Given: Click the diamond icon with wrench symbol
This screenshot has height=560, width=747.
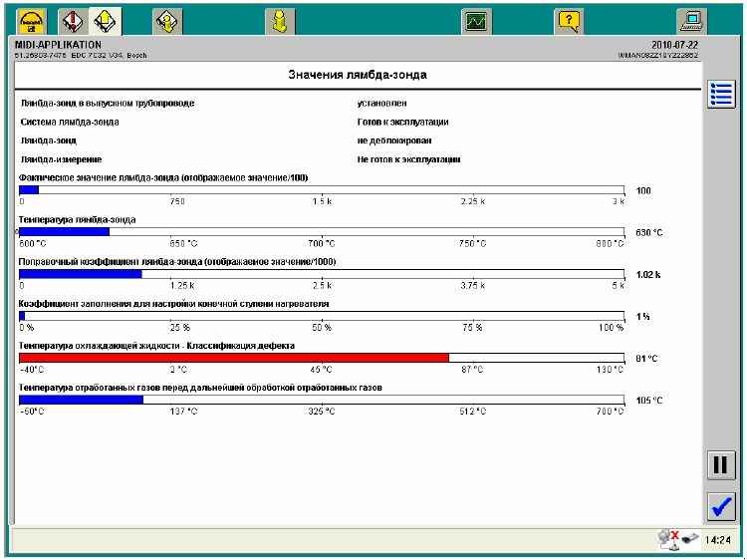Looking at the screenshot, I should pyautogui.click(x=167, y=19).
